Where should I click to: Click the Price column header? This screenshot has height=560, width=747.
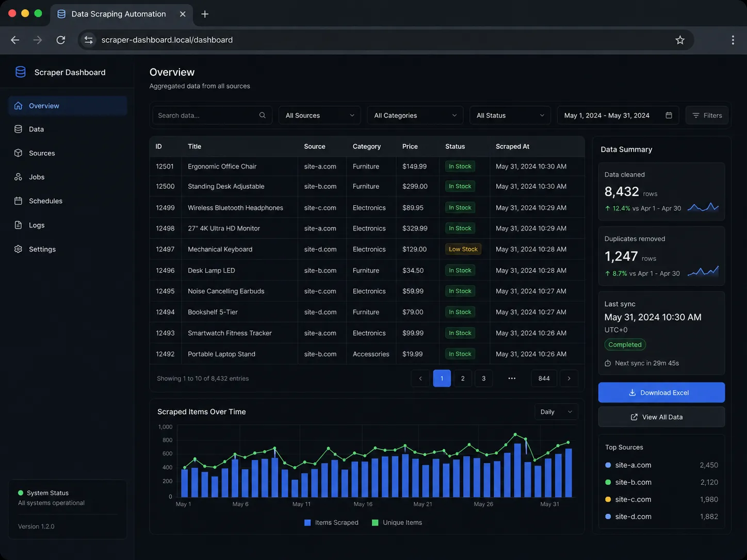tap(410, 146)
